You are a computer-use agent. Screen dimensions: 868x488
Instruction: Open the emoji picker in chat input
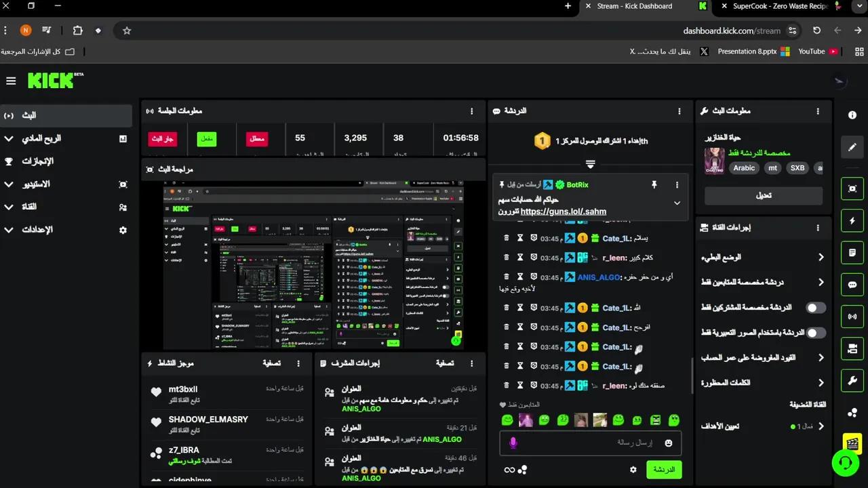point(669,443)
